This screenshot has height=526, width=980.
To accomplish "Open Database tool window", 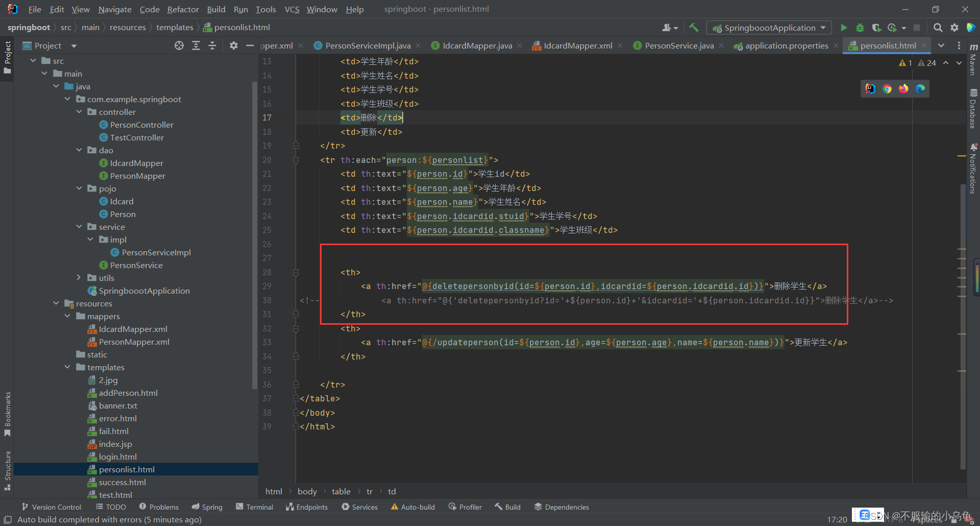I will (973, 108).
